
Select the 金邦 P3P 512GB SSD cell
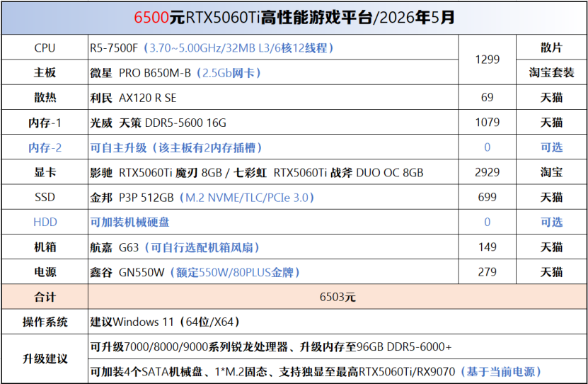coord(273,197)
